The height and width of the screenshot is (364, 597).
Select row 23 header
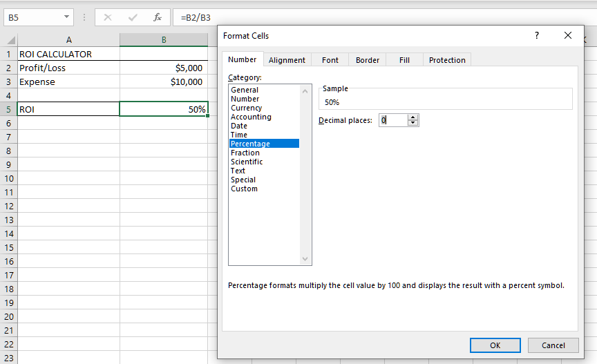pyautogui.click(x=8, y=358)
